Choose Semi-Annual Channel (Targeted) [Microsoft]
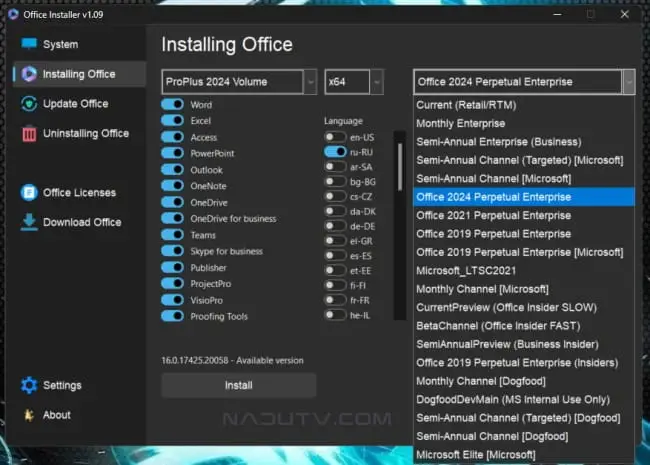The width and height of the screenshot is (650, 465). pyautogui.click(x=524, y=160)
